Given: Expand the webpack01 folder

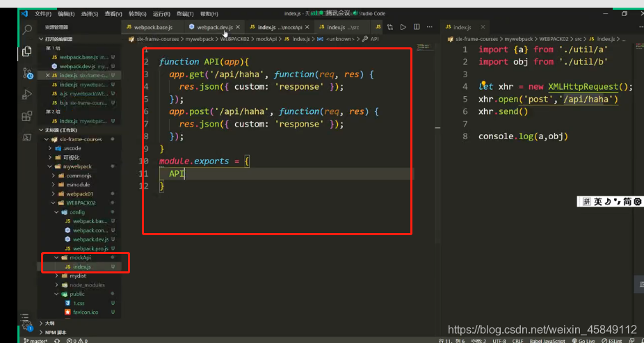Looking at the screenshot, I should (x=80, y=194).
